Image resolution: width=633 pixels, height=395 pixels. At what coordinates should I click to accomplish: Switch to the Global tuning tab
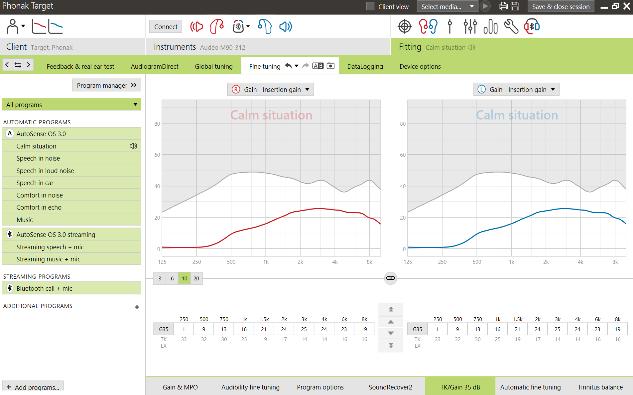213,66
